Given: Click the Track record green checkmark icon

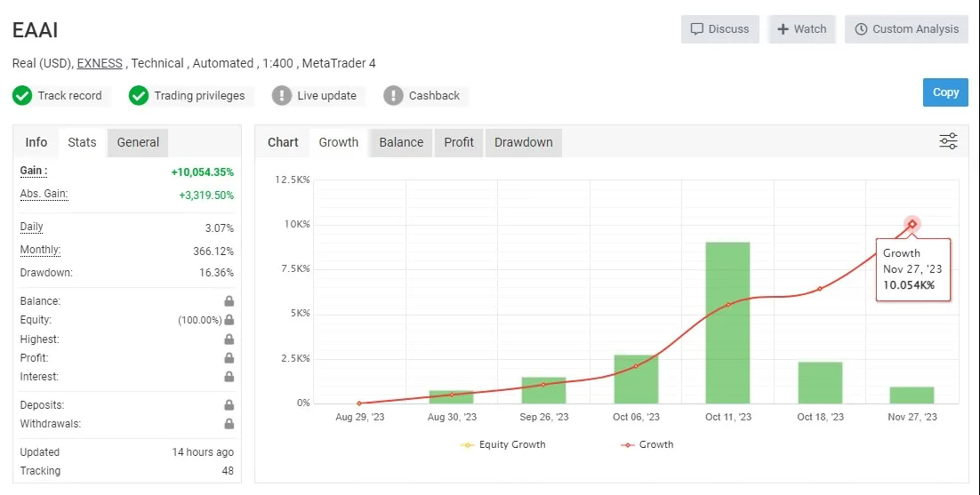Looking at the screenshot, I should pyautogui.click(x=22, y=95).
